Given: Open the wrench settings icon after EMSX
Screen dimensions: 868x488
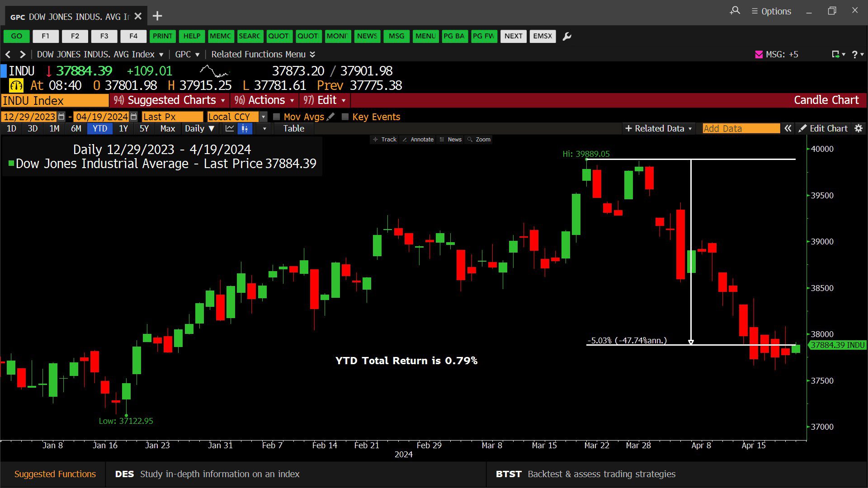Looking at the screenshot, I should (x=567, y=36).
